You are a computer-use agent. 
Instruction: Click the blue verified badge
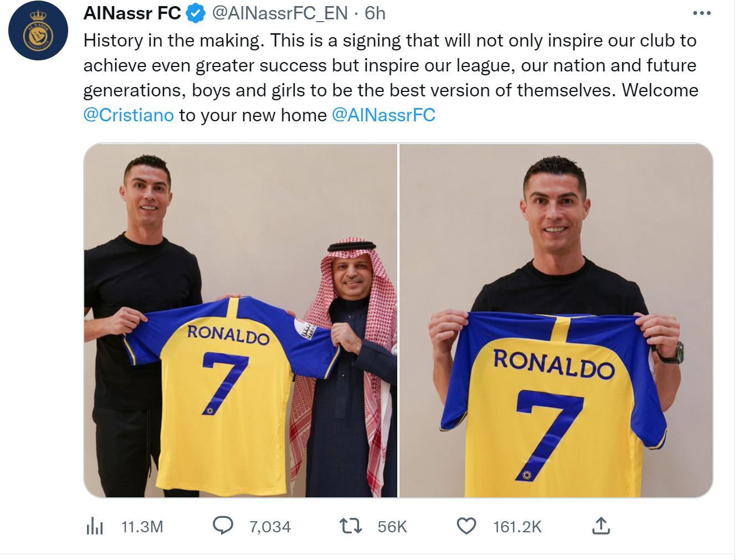tap(196, 13)
